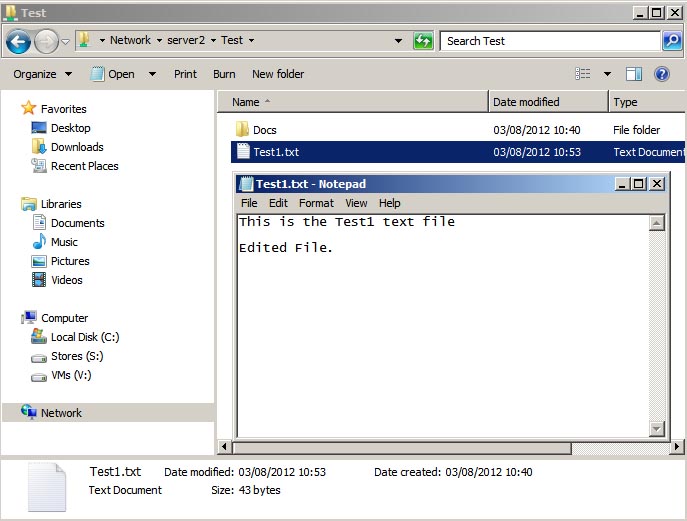Click the Notepad title bar icon

246,184
